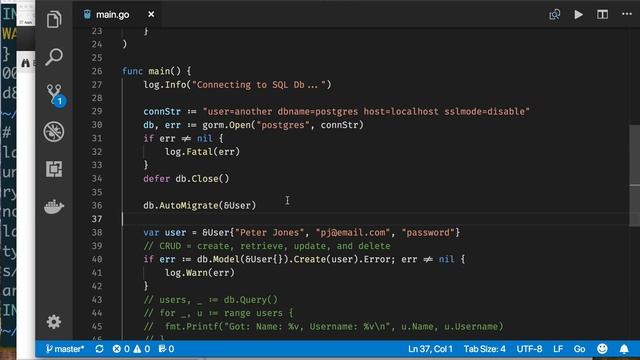Open the Docker panel
Viewport: 640px width, 360px height.
(x=54, y=207)
